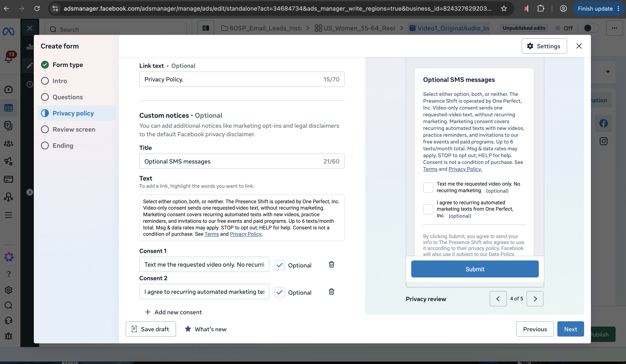This screenshot has width=626, height=364.
Task: Click the preview Submit button
Action: [x=475, y=269]
